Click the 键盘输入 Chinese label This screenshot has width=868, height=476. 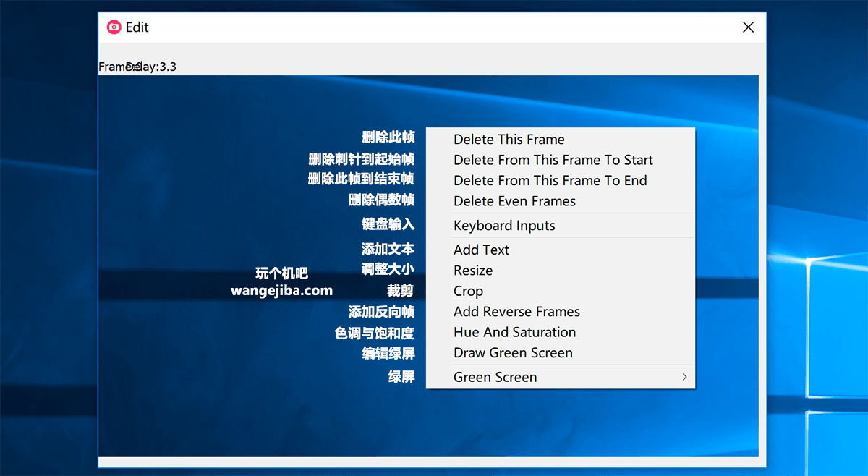tap(388, 224)
